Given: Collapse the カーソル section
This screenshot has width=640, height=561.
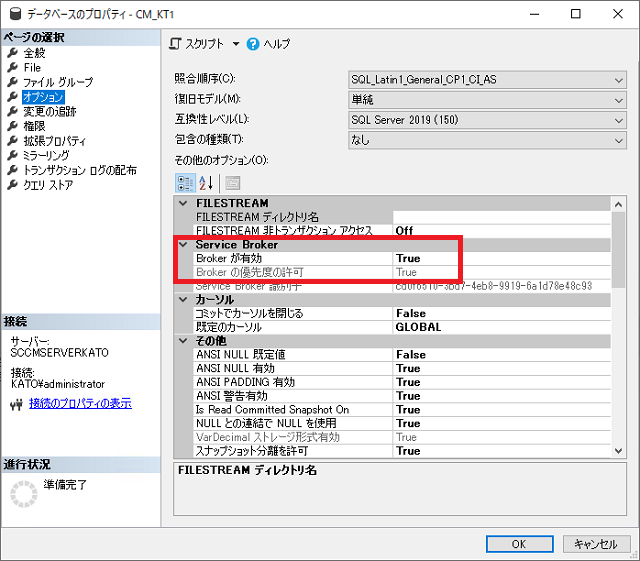Looking at the screenshot, I should pos(182,299).
